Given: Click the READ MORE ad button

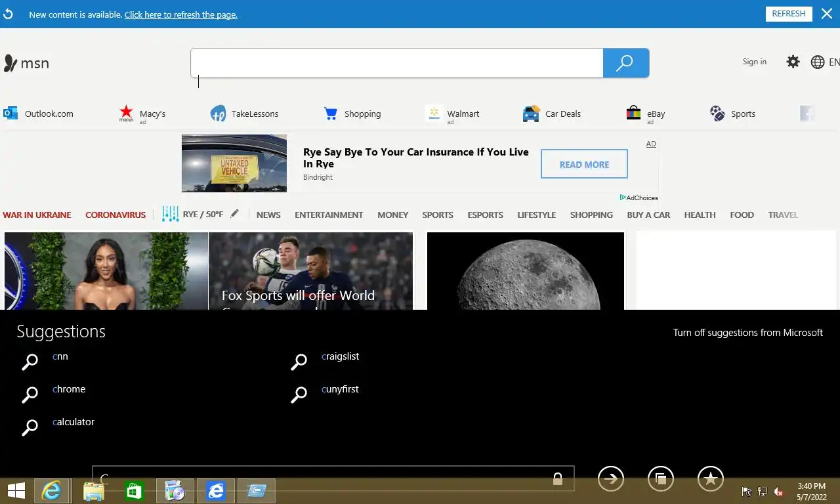Looking at the screenshot, I should click(x=584, y=164).
